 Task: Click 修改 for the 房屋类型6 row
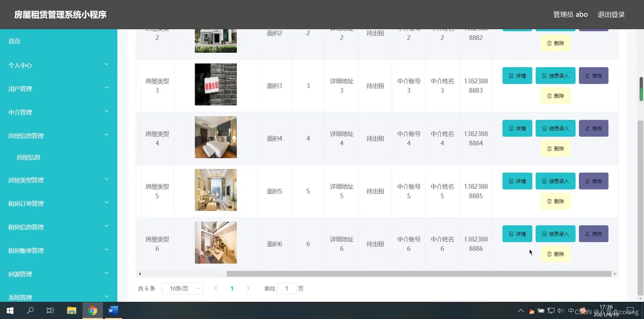(593, 234)
